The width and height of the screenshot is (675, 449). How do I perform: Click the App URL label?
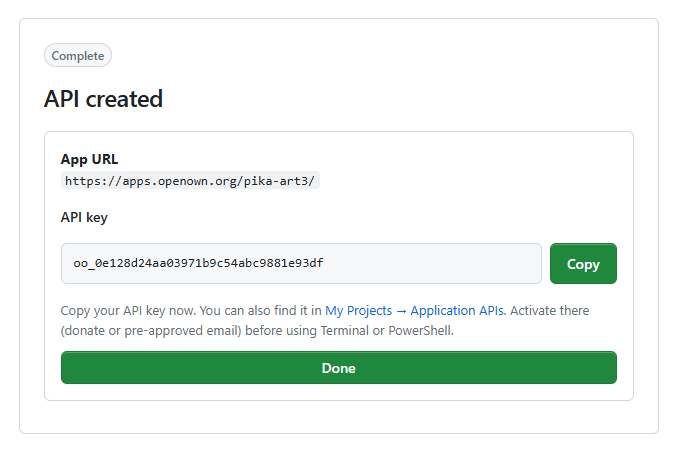(x=90, y=159)
